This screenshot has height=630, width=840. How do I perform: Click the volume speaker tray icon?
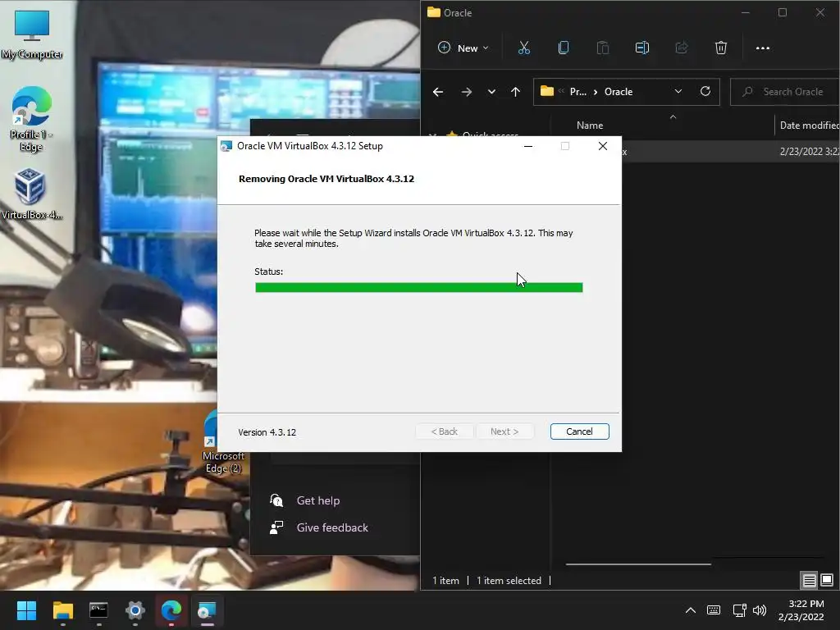pyautogui.click(x=760, y=610)
